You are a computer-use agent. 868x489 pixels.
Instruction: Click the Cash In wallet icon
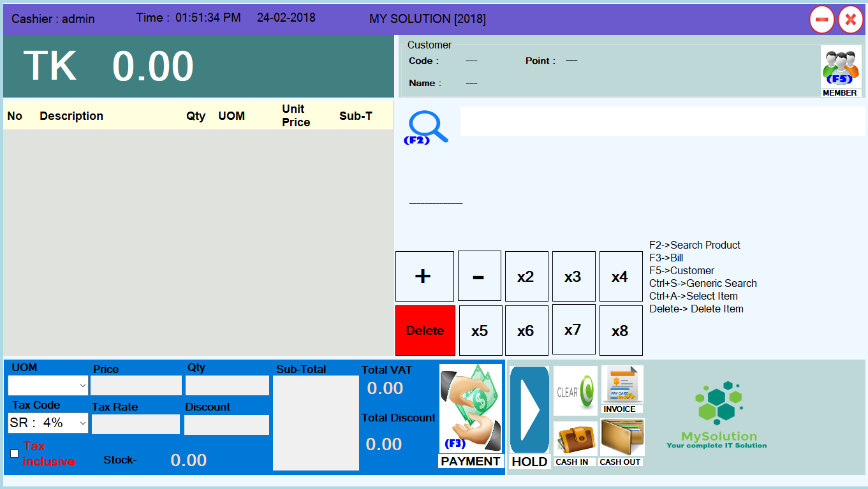click(x=575, y=439)
